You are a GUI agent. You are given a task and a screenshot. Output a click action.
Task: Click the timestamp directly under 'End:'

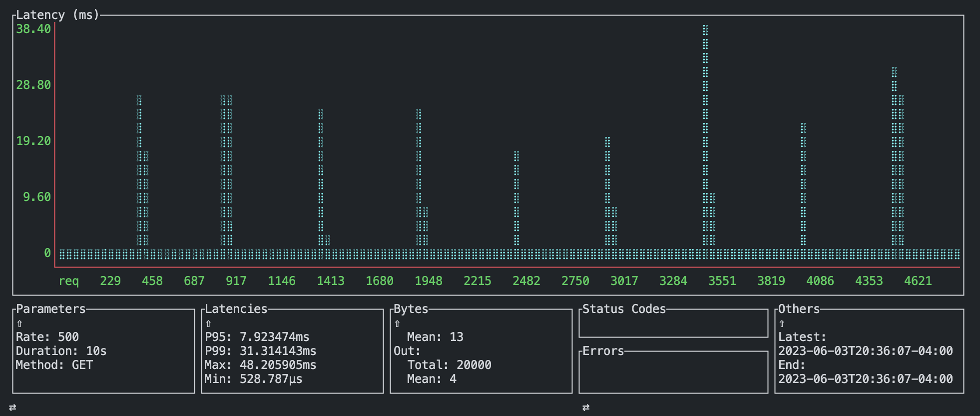click(x=866, y=379)
